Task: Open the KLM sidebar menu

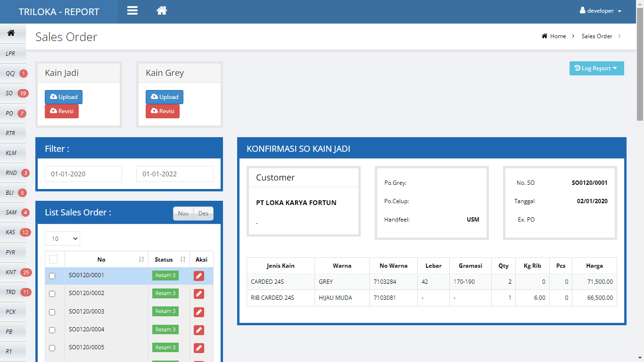Action: coord(13,153)
